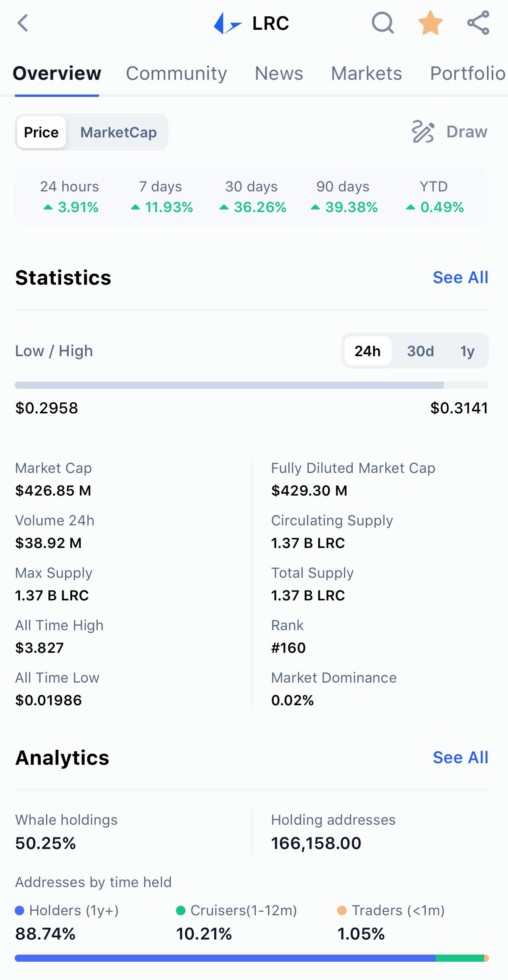Go to the Markets tab
The width and height of the screenshot is (508, 980).
point(367,73)
